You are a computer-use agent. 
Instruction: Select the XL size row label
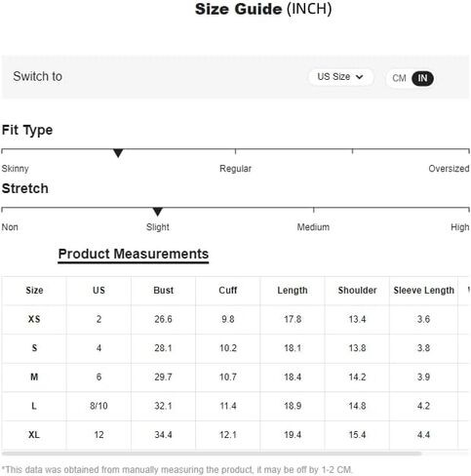coord(34,435)
